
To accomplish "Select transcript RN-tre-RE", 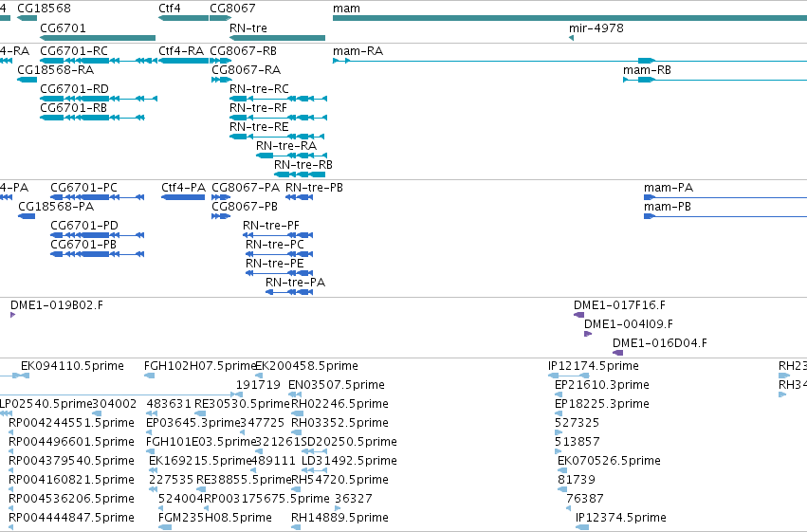I will (x=277, y=137).
